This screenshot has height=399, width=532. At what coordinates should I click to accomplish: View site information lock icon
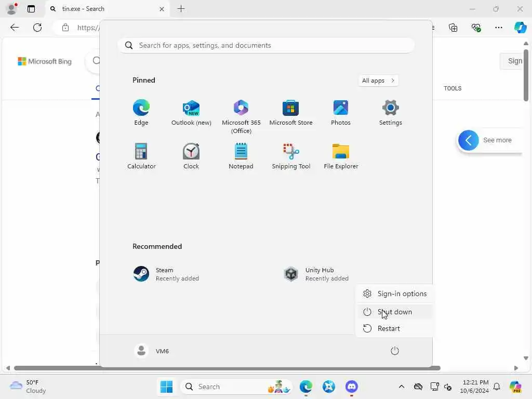(65, 28)
